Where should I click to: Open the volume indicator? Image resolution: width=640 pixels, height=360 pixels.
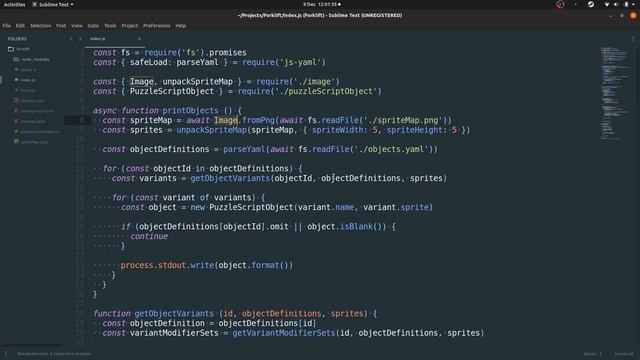[x=616, y=4]
